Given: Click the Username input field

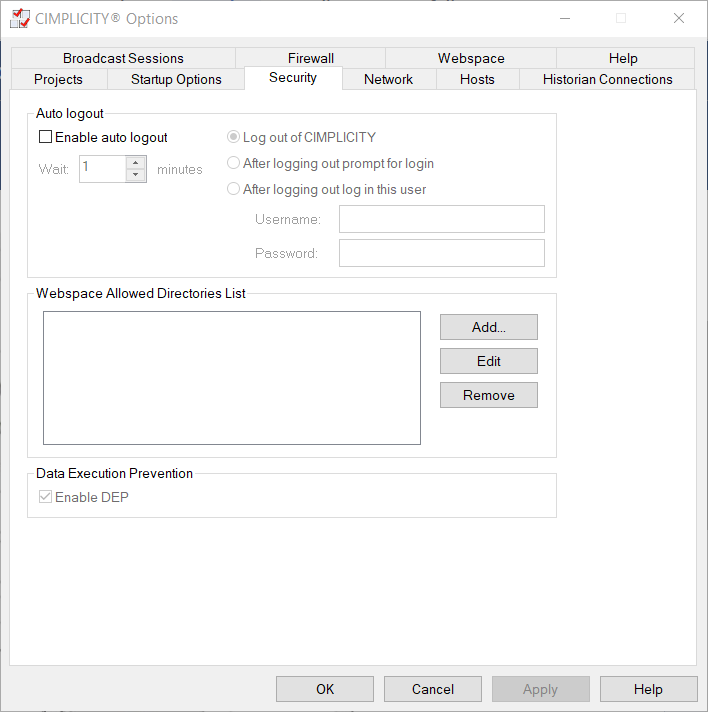Looking at the screenshot, I should point(442,219).
